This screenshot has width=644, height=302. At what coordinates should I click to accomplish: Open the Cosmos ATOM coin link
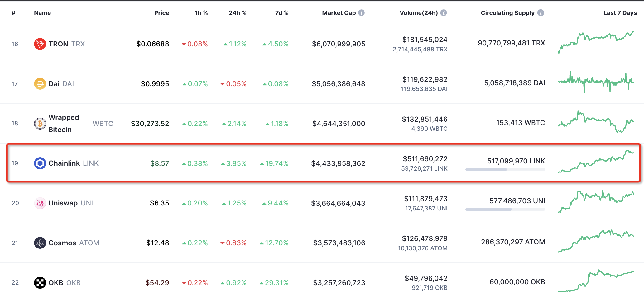(62, 243)
